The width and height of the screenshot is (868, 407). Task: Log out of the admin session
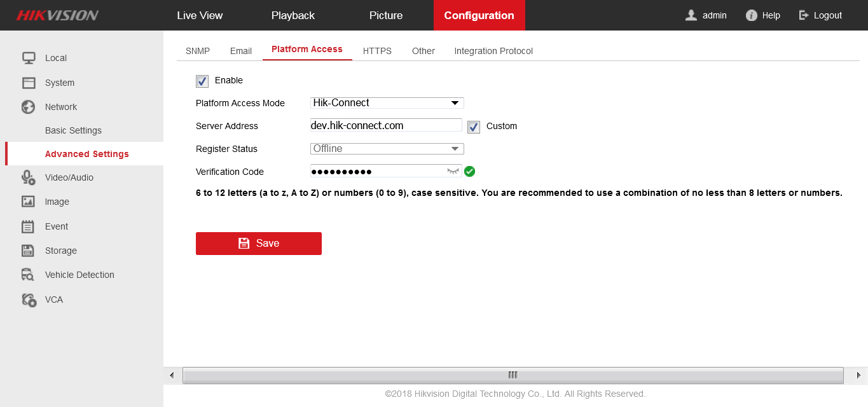point(820,15)
